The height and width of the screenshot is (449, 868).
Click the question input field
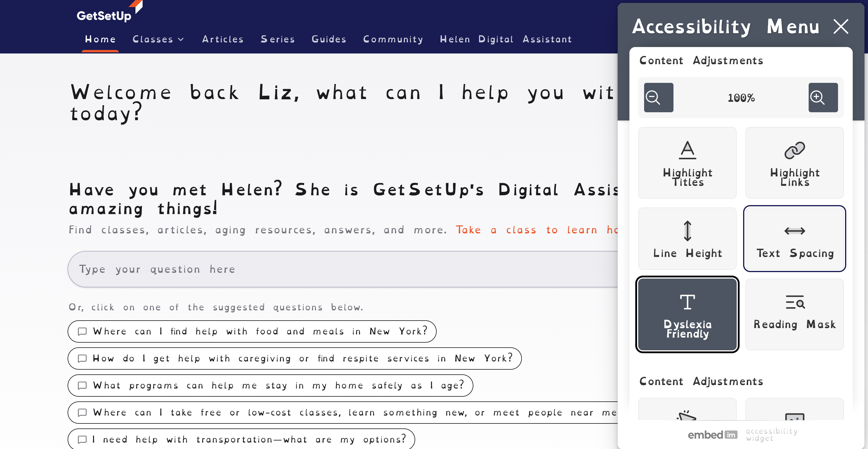tap(343, 269)
